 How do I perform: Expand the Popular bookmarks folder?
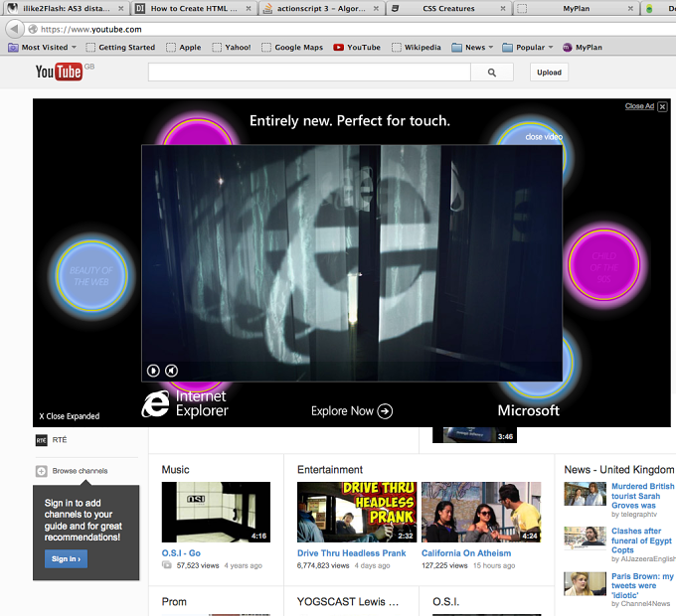pyautogui.click(x=527, y=48)
